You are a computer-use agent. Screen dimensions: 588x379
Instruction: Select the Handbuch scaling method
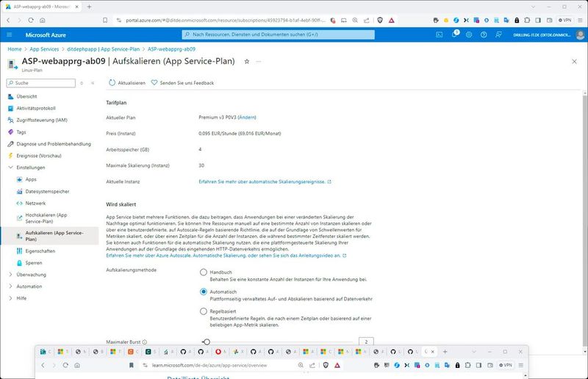[204, 272]
